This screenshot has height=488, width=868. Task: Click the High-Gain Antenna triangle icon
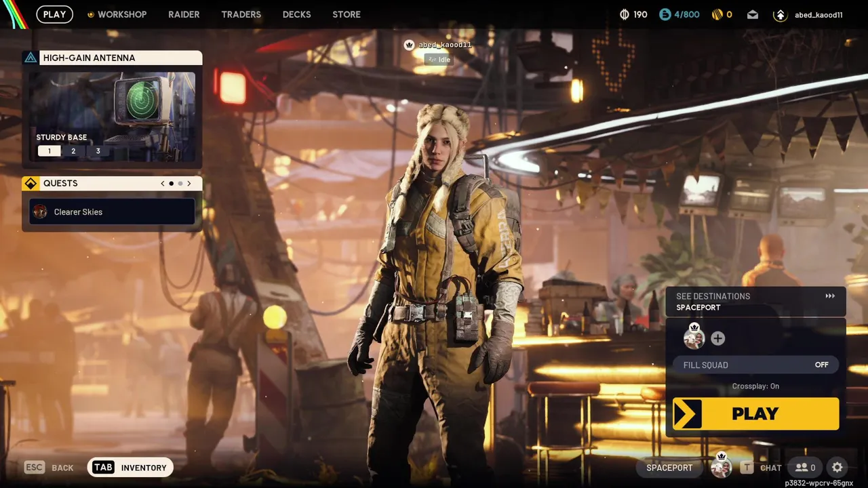click(x=31, y=58)
